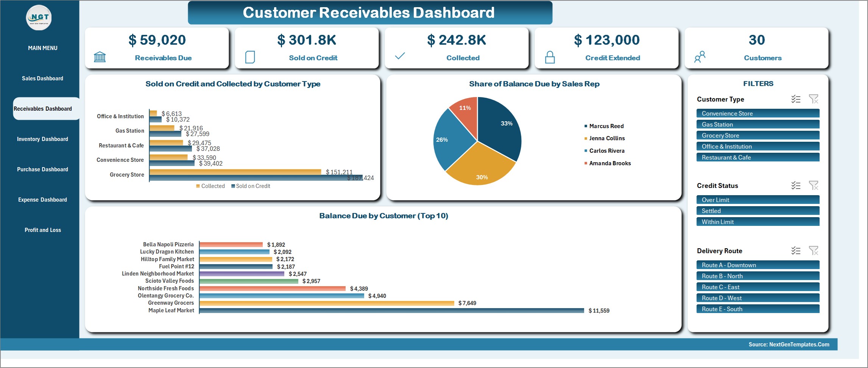The width and height of the screenshot is (868, 368).
Task: Click the people icon on Customers card
Action: [x=700, y=57]
